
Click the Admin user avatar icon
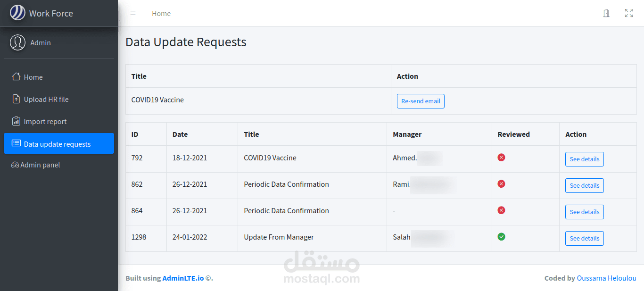(x=18, y=42)
